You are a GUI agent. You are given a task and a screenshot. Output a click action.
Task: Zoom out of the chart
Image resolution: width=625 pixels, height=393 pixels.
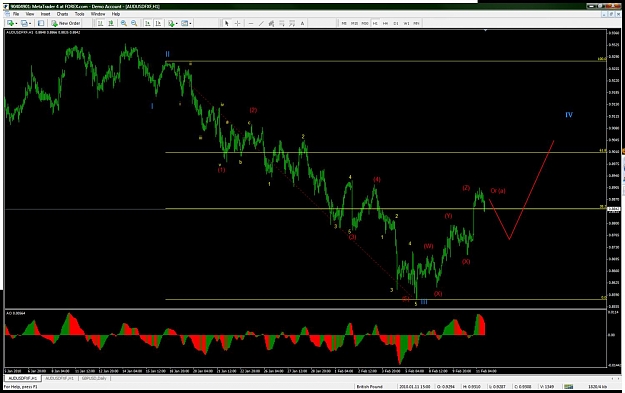(x=134, y=24)
